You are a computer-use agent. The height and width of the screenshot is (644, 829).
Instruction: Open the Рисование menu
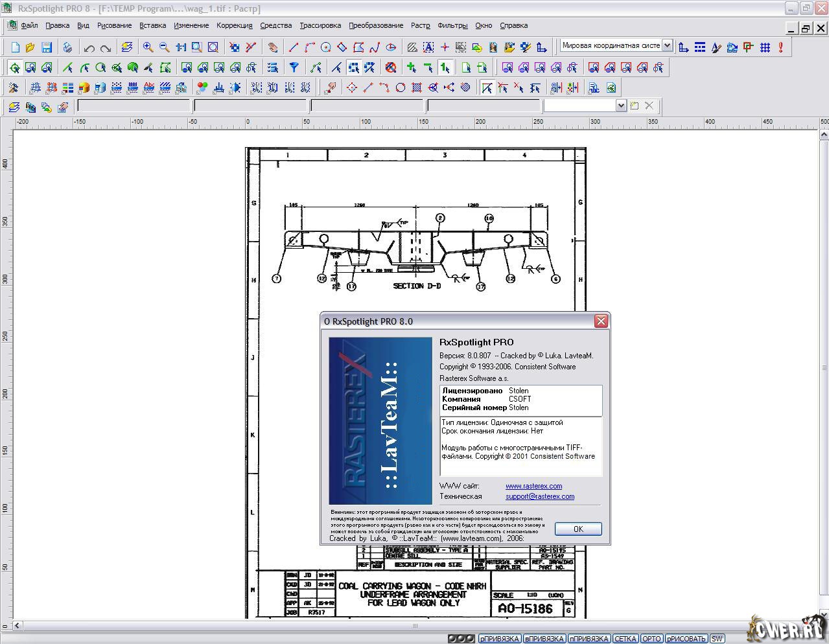115,26
